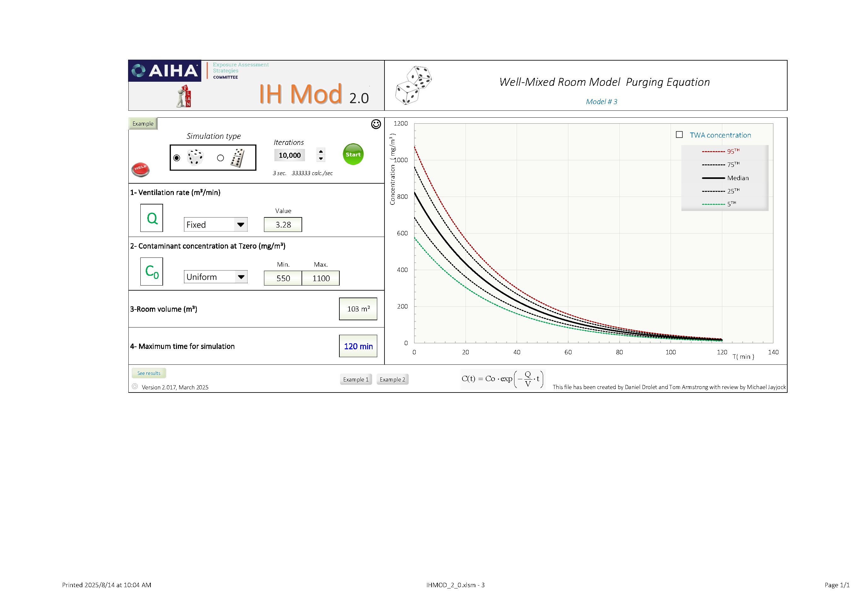Open the Fixed ventilation distribution dropdown
The image size is (868, 614).
240,225
